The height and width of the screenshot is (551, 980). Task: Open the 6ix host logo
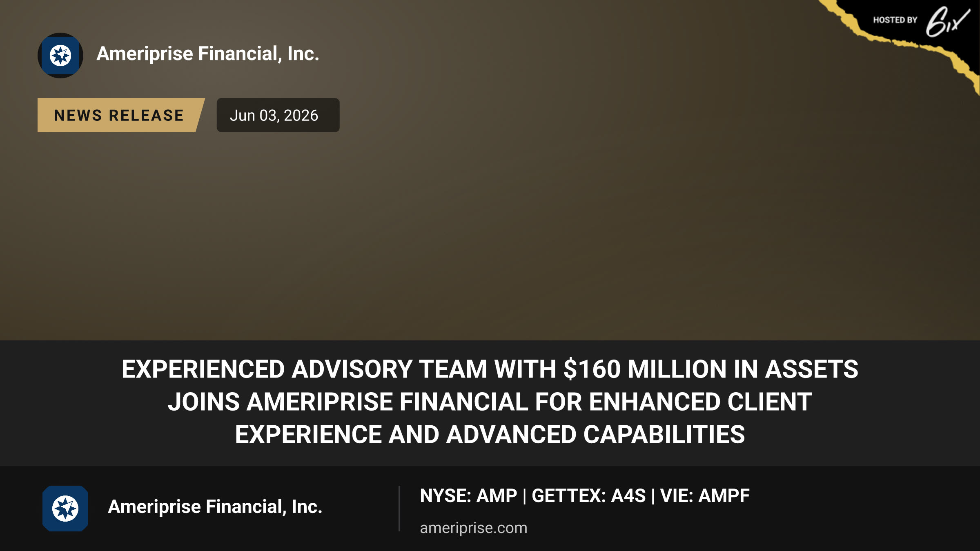[x=947, y=21]
